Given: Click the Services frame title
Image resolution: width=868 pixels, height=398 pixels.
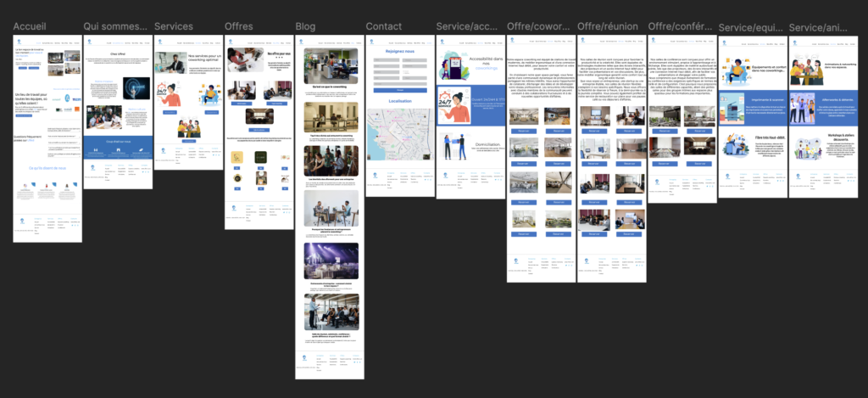Looking at the screenshot, I should (173, 27).
